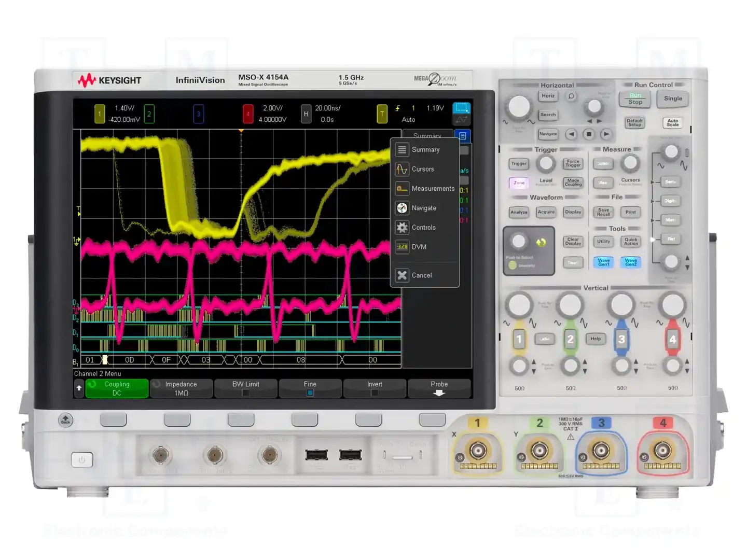Click the magnifier zoom button

click(x=571, y=96)
